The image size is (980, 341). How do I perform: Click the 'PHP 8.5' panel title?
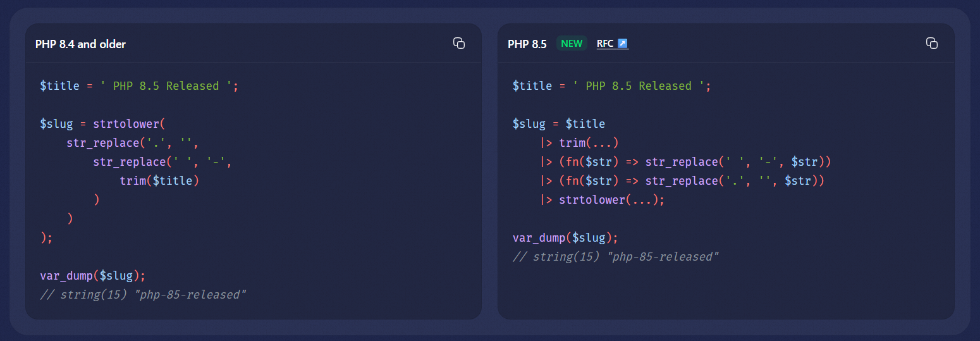(527, 44)
